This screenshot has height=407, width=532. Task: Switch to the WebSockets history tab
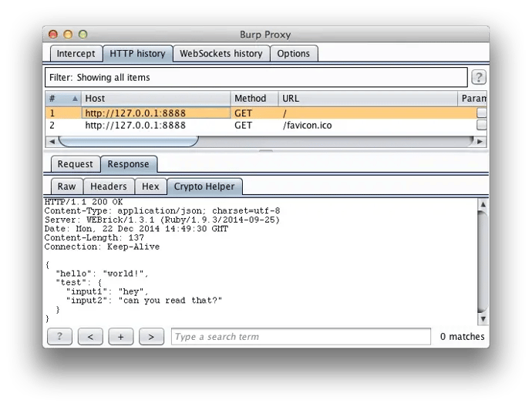[221, 54]
